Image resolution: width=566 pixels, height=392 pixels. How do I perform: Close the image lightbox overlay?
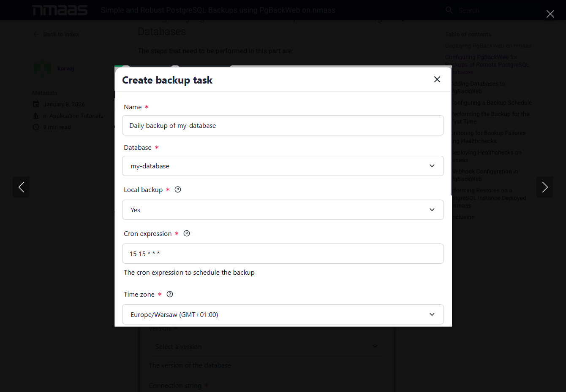pyautogui.click(x=550, y=14)
